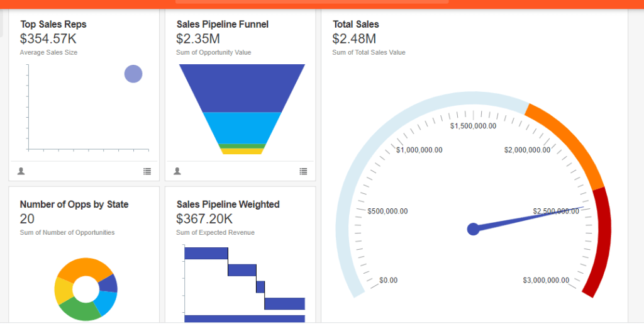Open list view icon in Sales Pipeline Funnel card
The width and height of the screenshot is (644, 326).
303,171
